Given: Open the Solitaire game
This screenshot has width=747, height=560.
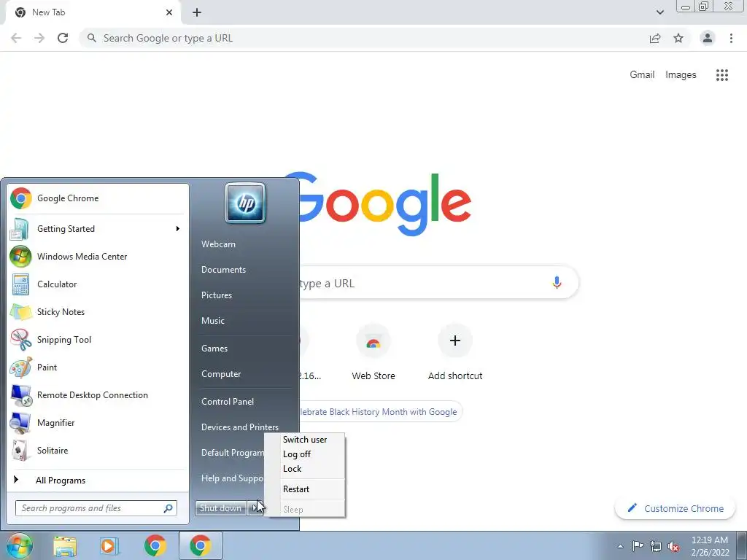Looking at the screenshot, I should click(98, 450).
